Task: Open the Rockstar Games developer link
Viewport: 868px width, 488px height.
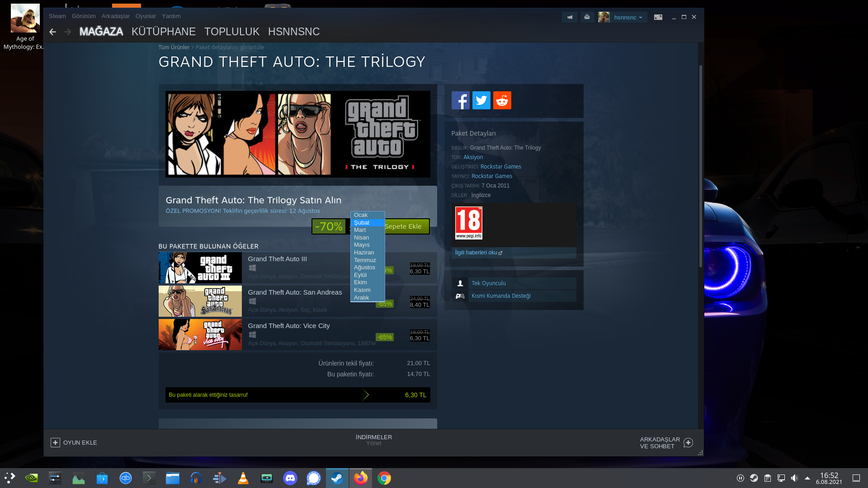Action: (x=500, y=167)
